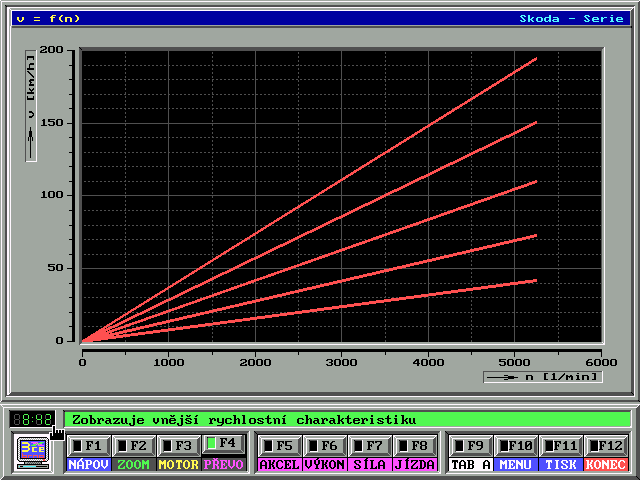Click the 3000 value on the horizontal axis

(342, 362)
